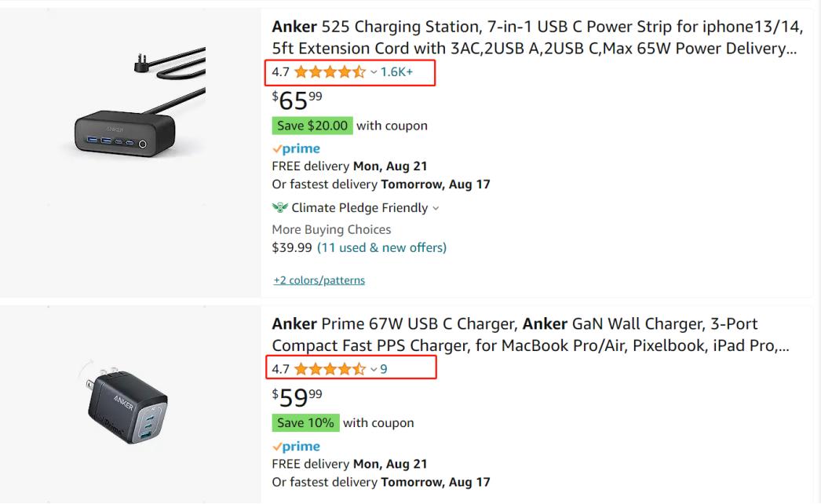Viewport: 821px width, 504px height.
Task: Open the 9 reviews count link
Action: point(384,369)
